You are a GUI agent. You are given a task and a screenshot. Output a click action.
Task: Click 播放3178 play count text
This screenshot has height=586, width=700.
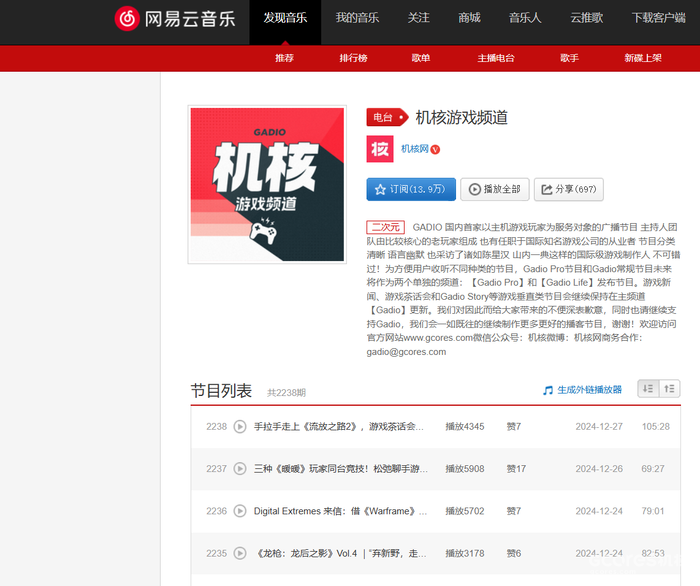(465, 553)
